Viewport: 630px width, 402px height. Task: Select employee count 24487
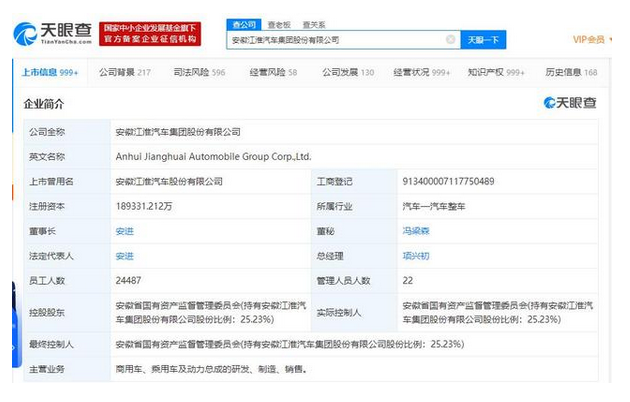pyautogui.click(x=128, y=281)
